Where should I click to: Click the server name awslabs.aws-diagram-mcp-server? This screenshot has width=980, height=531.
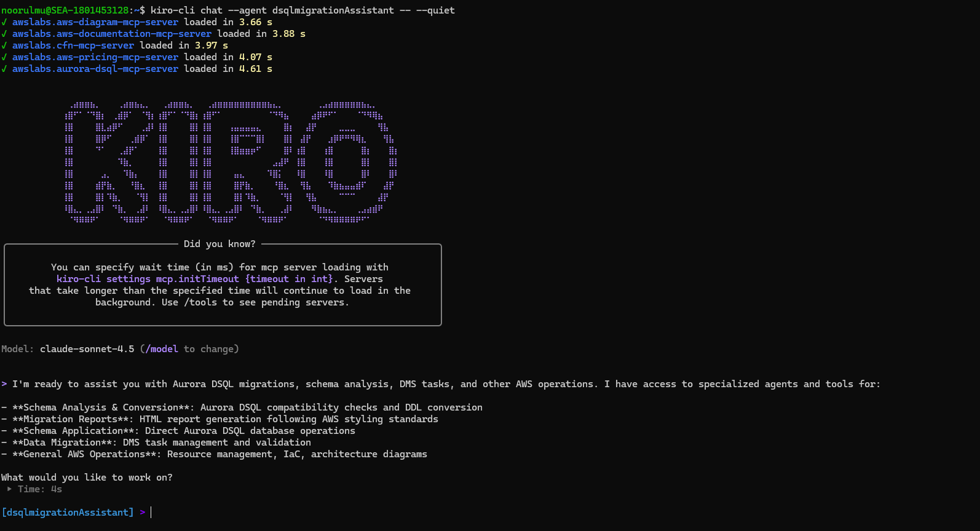click(95, 22)
